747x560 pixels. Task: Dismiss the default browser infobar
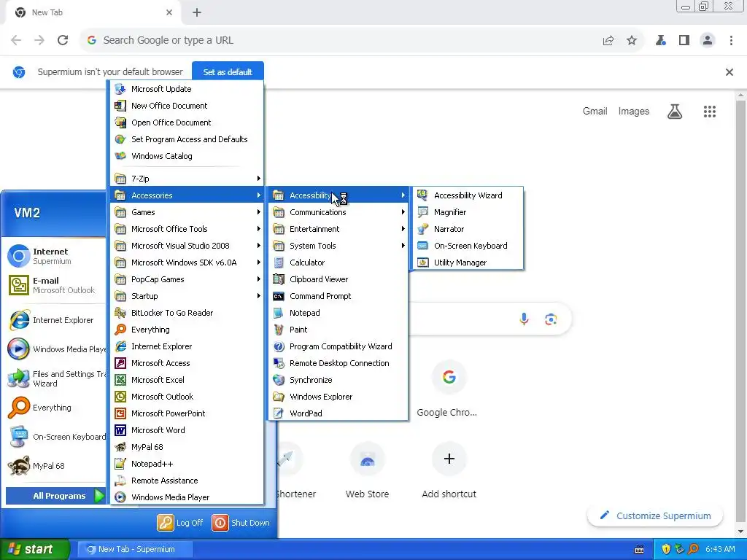pos(729,72)
